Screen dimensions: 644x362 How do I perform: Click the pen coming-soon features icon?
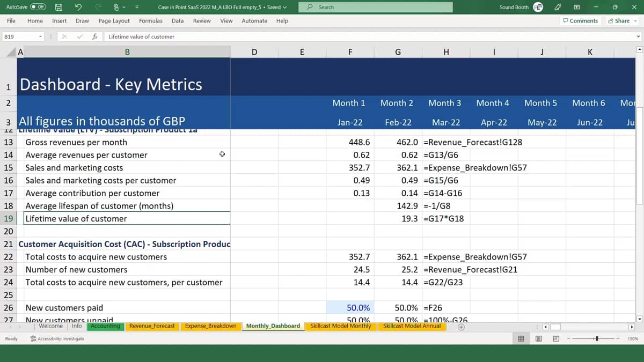[x=558, y=7]
